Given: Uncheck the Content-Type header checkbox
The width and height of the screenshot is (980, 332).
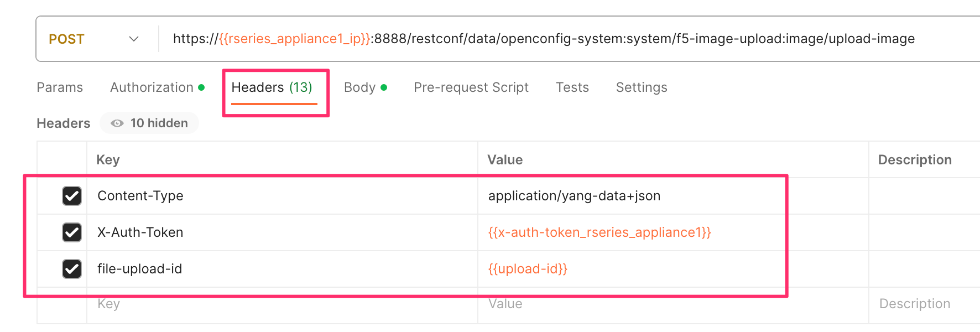Looking at the screenshot, I should point(72,196).
